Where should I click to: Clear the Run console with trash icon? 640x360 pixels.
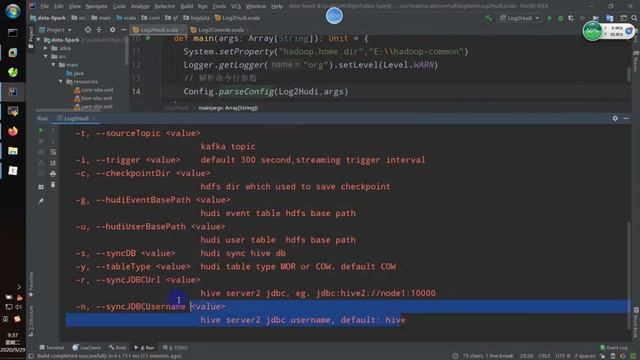click(x=53, y=184)
